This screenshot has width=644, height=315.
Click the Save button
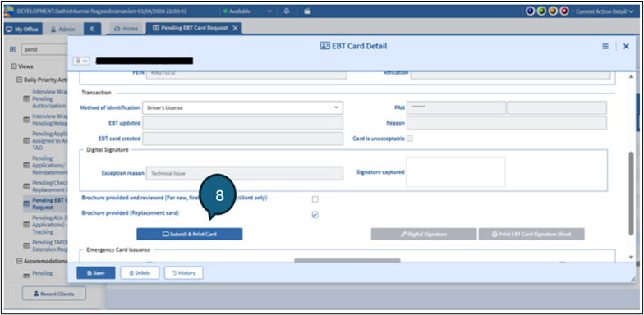point(95,272)
